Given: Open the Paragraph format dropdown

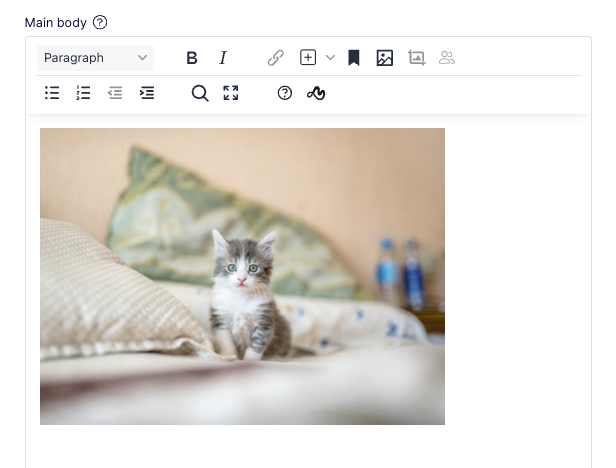Looking at the screenshot, I should (x=95, y=58).
